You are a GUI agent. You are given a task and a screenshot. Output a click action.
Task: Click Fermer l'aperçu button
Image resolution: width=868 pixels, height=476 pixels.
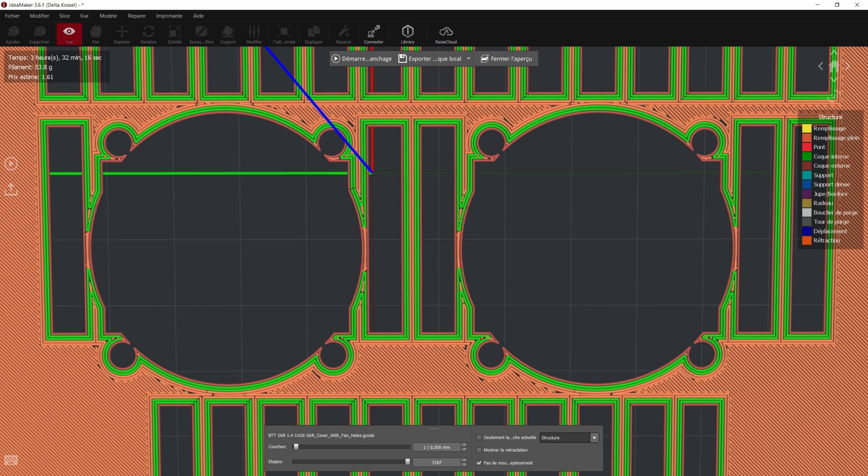click(506, 59)
